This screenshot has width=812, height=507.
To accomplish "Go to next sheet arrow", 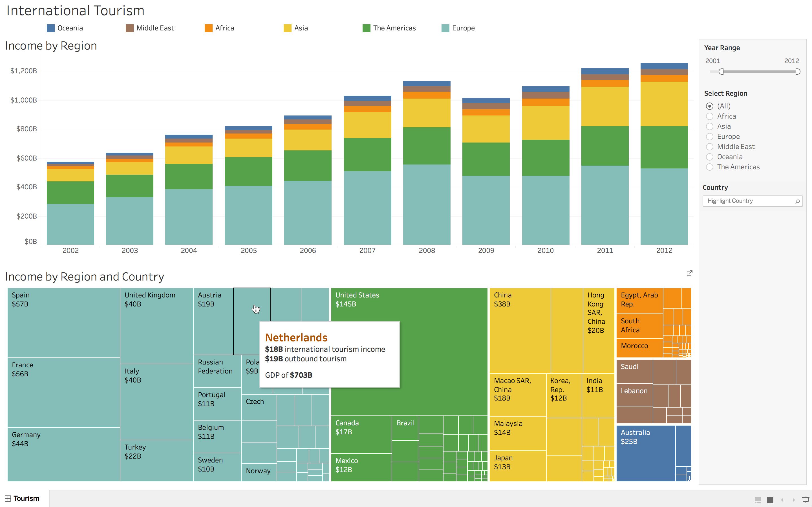I will (x=794, y=500).
